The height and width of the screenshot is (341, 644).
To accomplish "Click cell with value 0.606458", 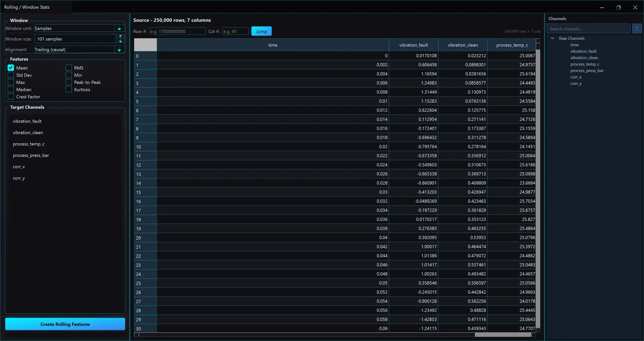I will point(414,65).
